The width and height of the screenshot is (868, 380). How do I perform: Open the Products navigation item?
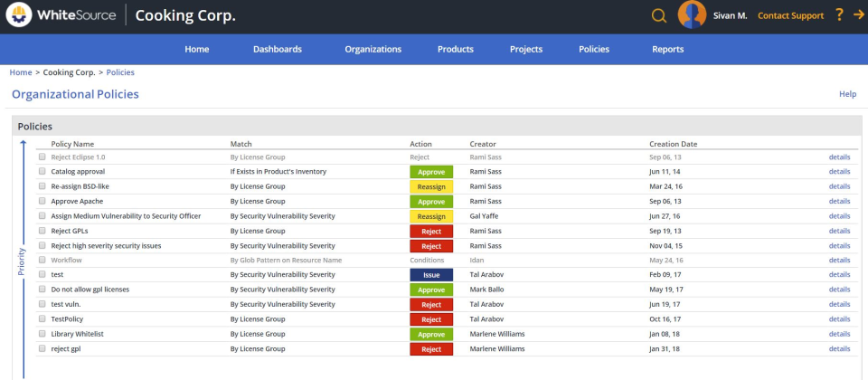(456, 49)
